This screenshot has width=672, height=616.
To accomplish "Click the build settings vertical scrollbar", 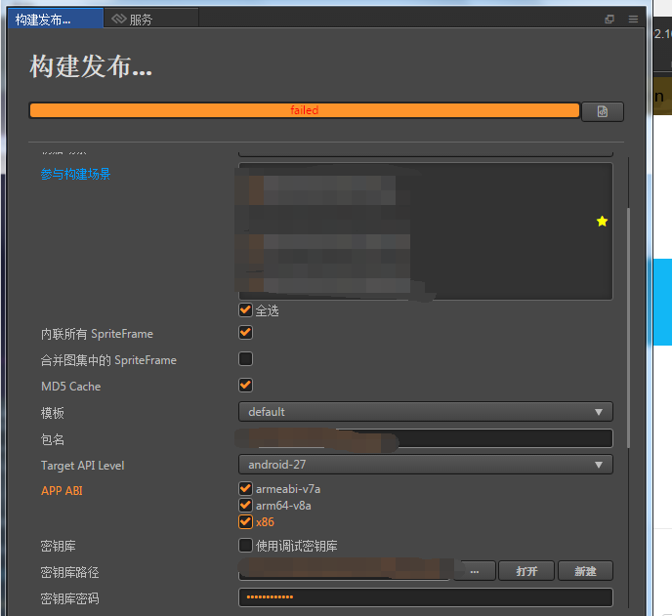I will [628, 328].
